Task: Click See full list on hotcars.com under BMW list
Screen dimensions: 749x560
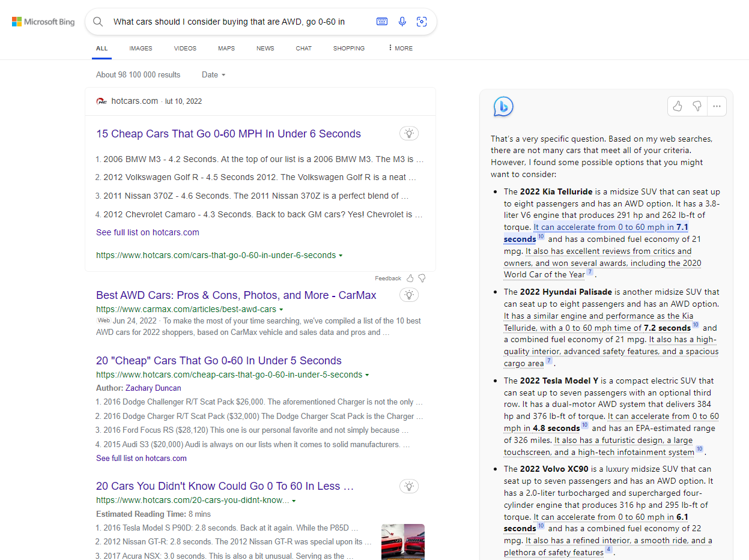Action: (148, 232)
